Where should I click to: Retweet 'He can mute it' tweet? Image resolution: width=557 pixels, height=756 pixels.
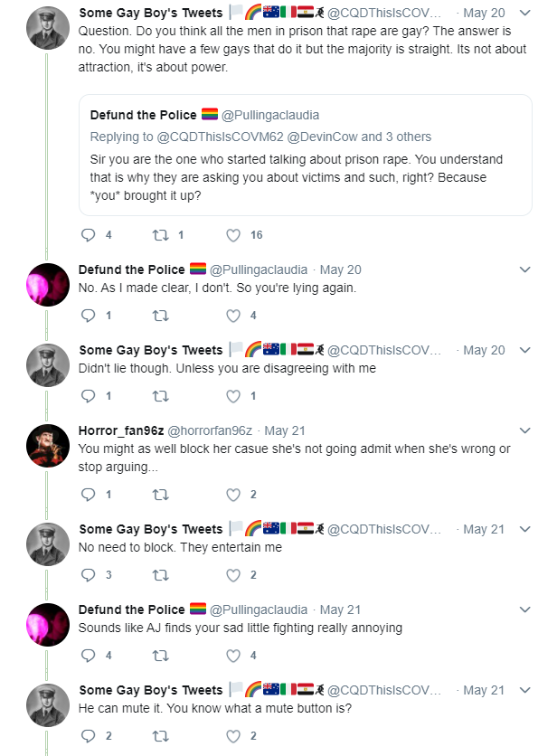point(161,736)
